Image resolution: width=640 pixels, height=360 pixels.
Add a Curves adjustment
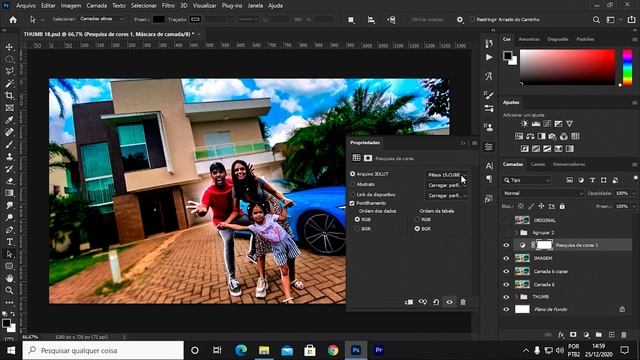(547, 124)
